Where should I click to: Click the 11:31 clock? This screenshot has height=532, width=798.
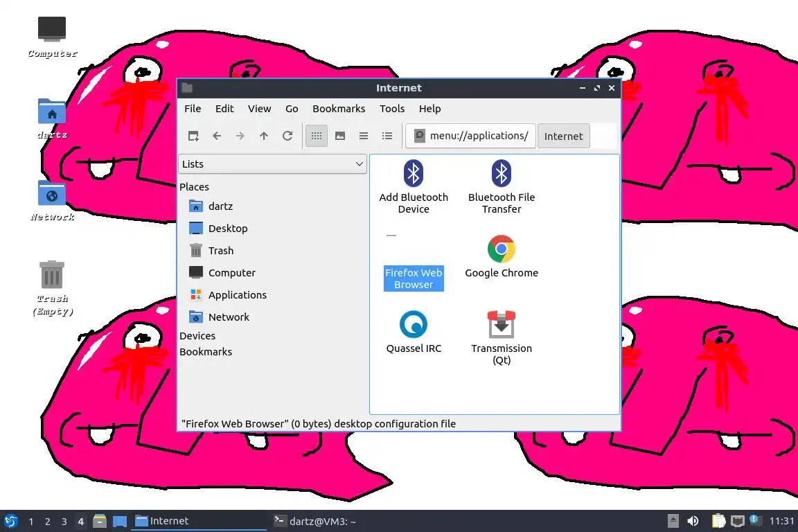point(781,522)
